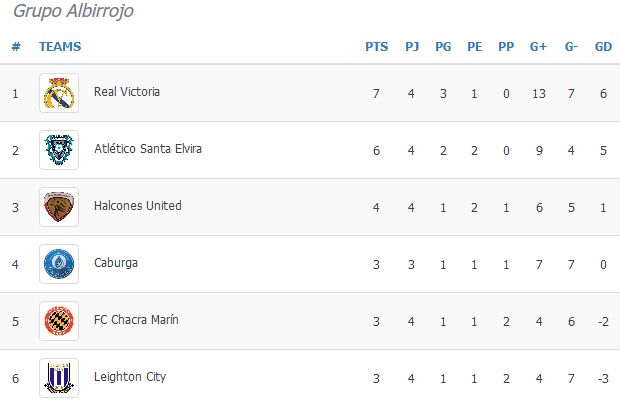The width and height of the screenshot is (620, 400).
Task: Open the Caburga team name link
Action: (116, 263)
